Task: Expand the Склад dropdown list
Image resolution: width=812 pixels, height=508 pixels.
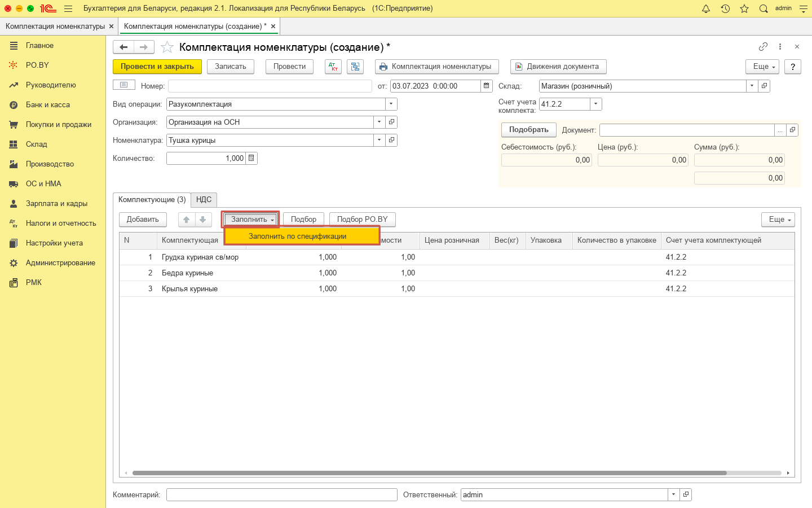Action: coord(752,86)
